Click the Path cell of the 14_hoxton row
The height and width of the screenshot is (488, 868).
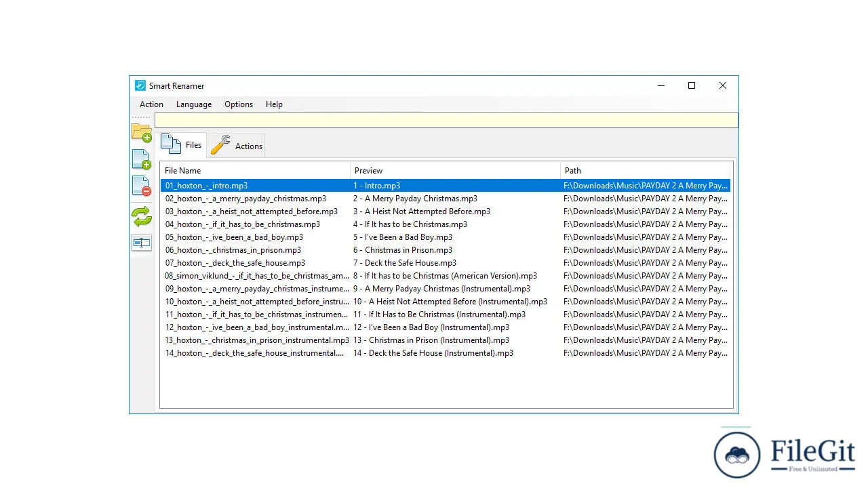[x=646, y=353]
